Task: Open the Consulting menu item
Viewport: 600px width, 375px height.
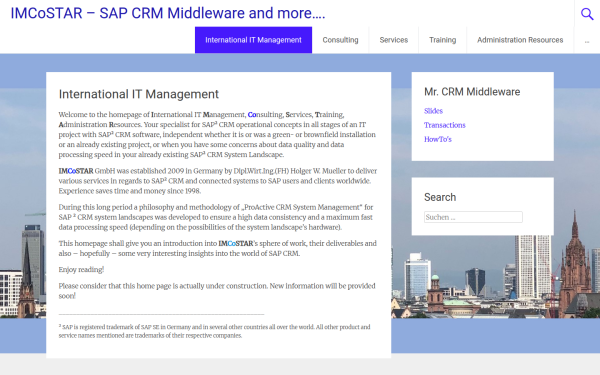Action: (x=340, y=40)
